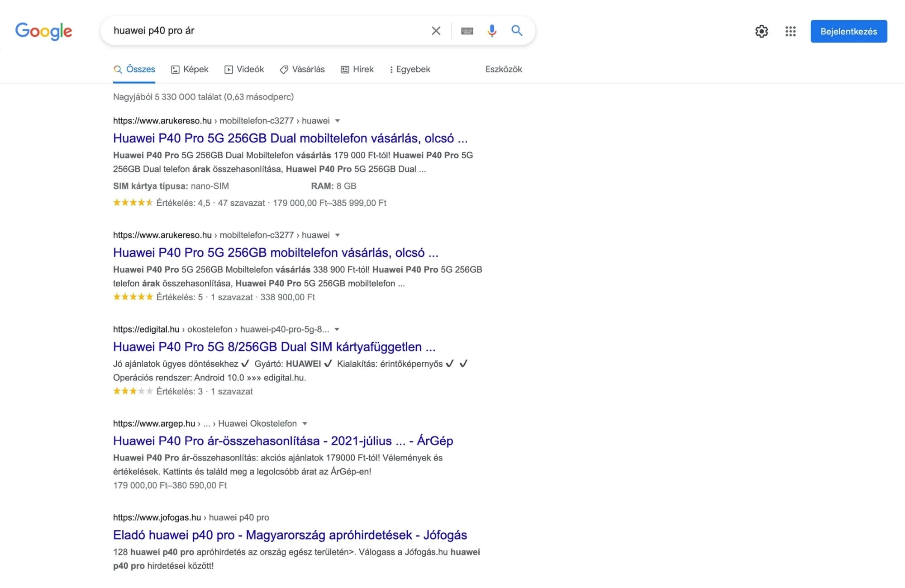Image resolution: width=905 pixels, height=588 pixels.
Task: Start voice search with microphone icon
Action: 492,31
